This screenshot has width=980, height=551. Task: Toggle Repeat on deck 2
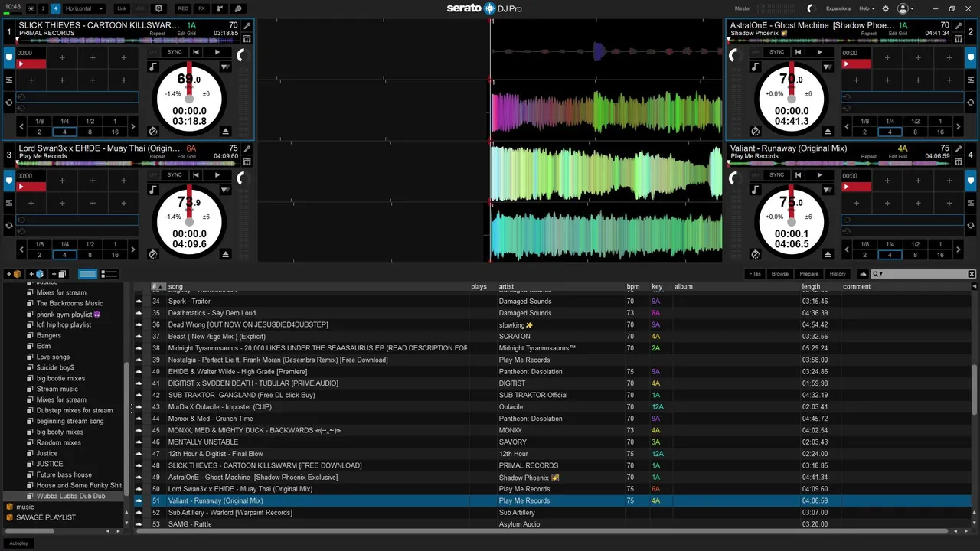pyautogui.click(x=869, y=34)
